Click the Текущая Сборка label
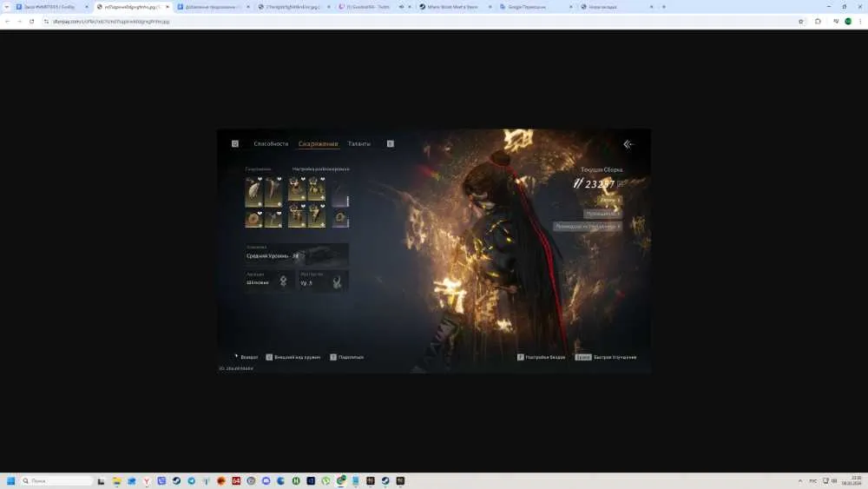This screenshot has width=868, height=489. click(602, 169)
